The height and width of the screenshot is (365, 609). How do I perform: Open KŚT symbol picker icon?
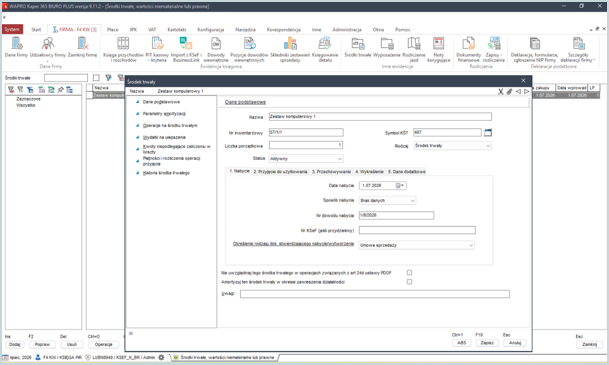(x=488, y=133)
